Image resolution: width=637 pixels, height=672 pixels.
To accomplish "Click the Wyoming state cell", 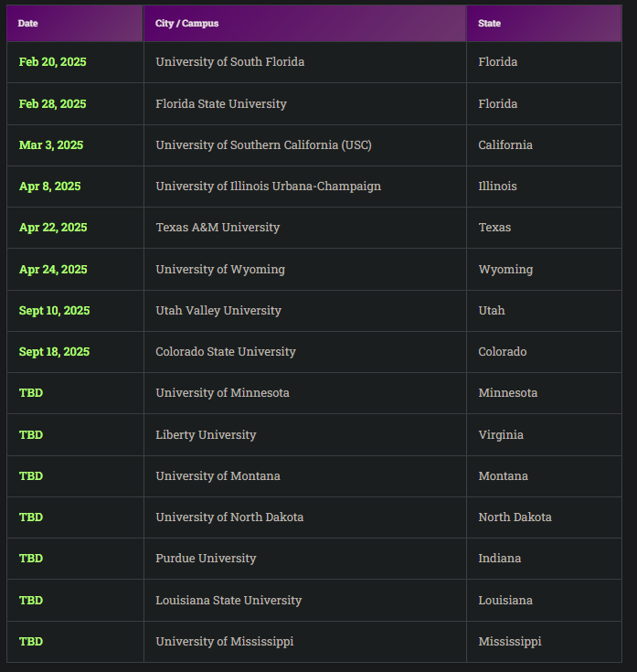I will (505, 269).
